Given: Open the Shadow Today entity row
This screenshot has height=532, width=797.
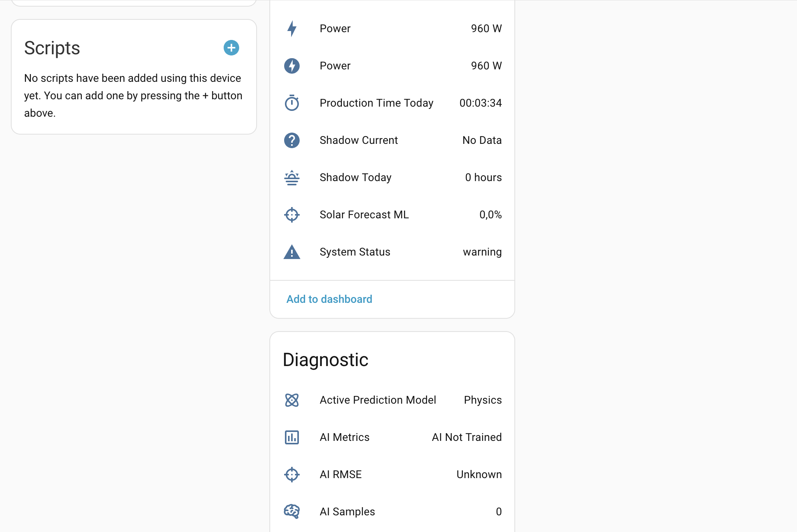Looking at the screenshot, I should coord(392,178).
